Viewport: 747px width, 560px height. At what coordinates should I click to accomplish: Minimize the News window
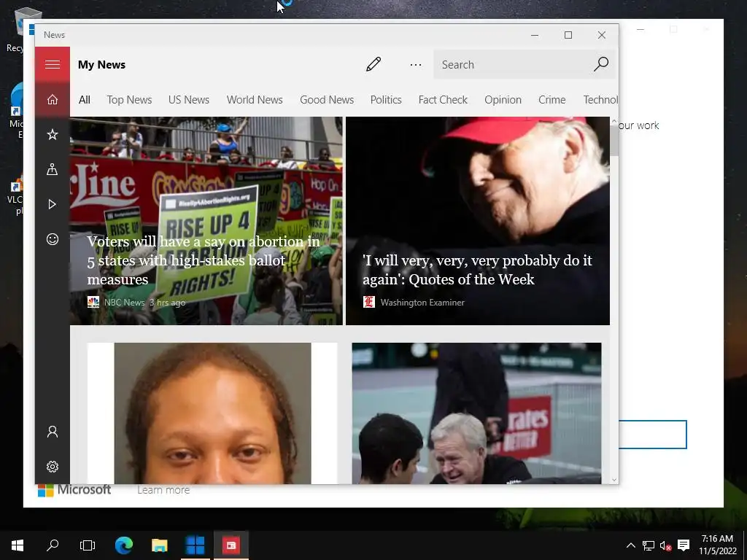[535, 35]
